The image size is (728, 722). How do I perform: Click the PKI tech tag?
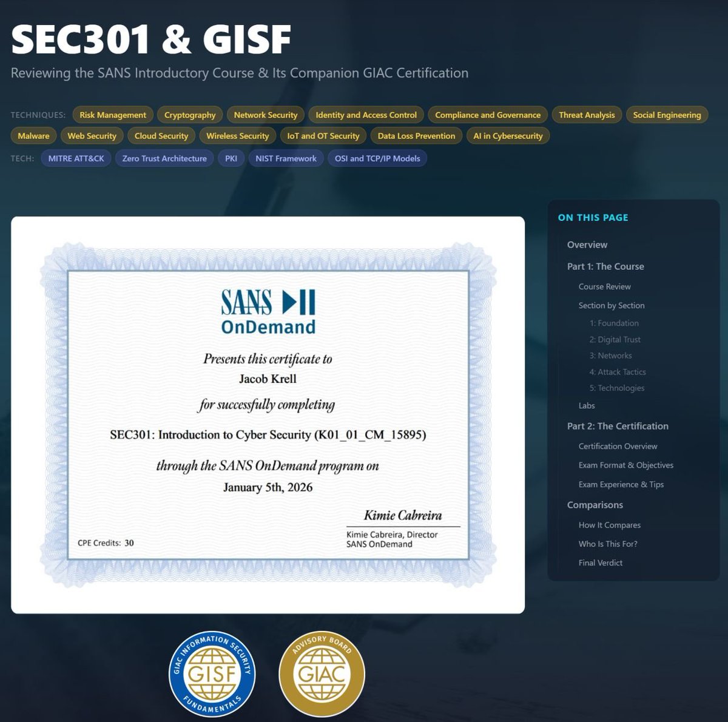coord(231,158)
